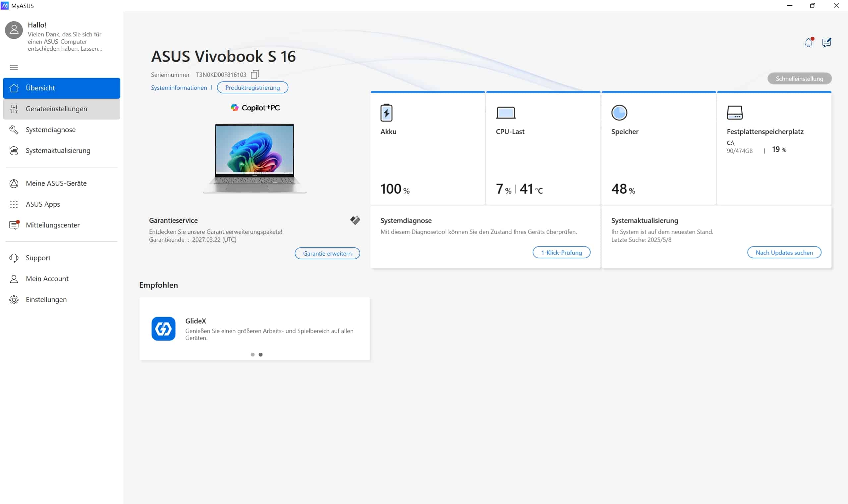
Task: Start the 1-Klick-Prüfung
Action: point(561,253)
